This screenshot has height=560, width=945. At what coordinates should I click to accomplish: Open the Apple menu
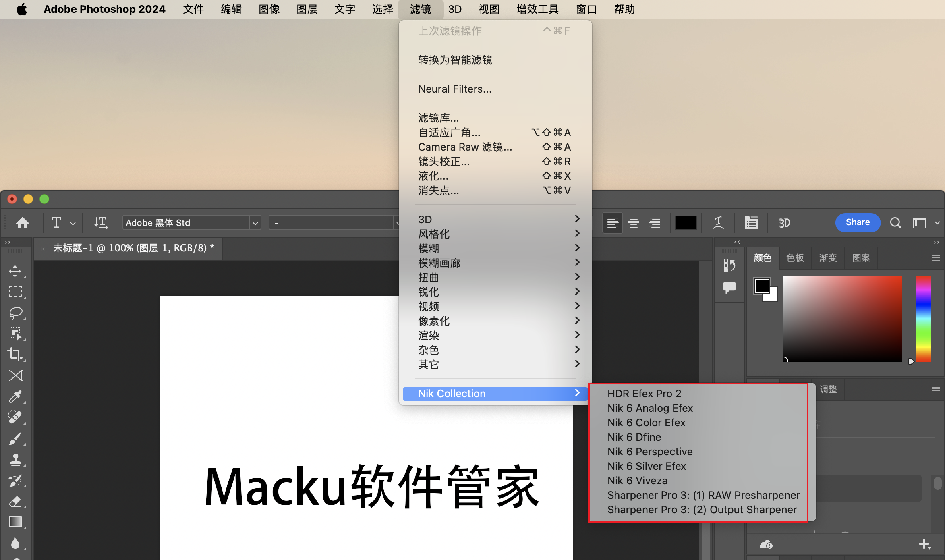pyautogui.click(x=22, y=9)
